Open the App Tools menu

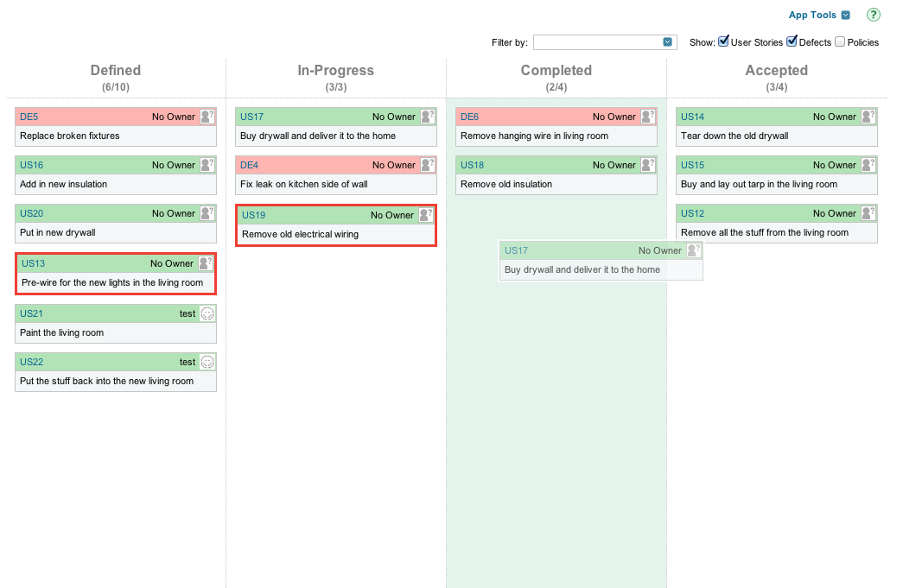pyautogui.click(x=812, y=15)
